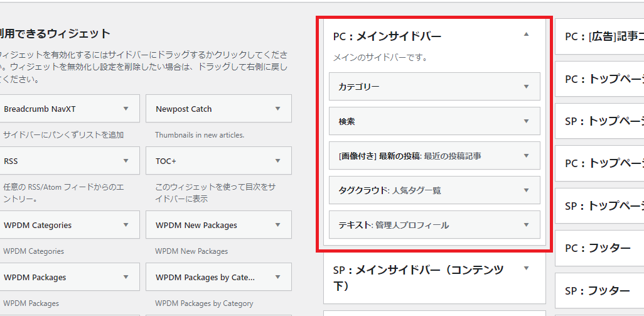Click the WPDM New Packages arrow icon
Screen dimensions: 644x316
[x=277, y=225]
